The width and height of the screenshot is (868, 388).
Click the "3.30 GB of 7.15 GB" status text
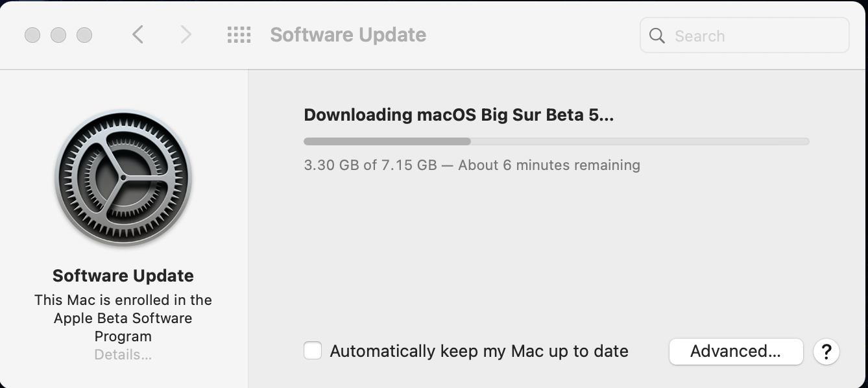click(x=370, y=165)
